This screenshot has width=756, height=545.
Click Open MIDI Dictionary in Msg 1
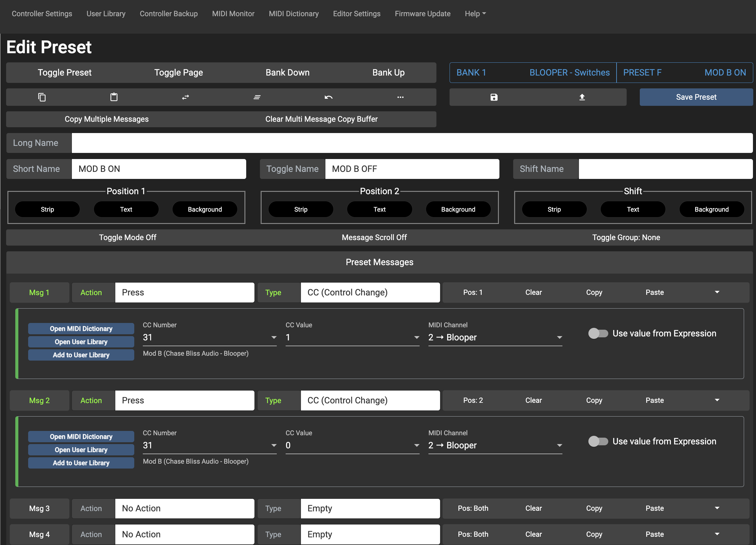[81, 329]
